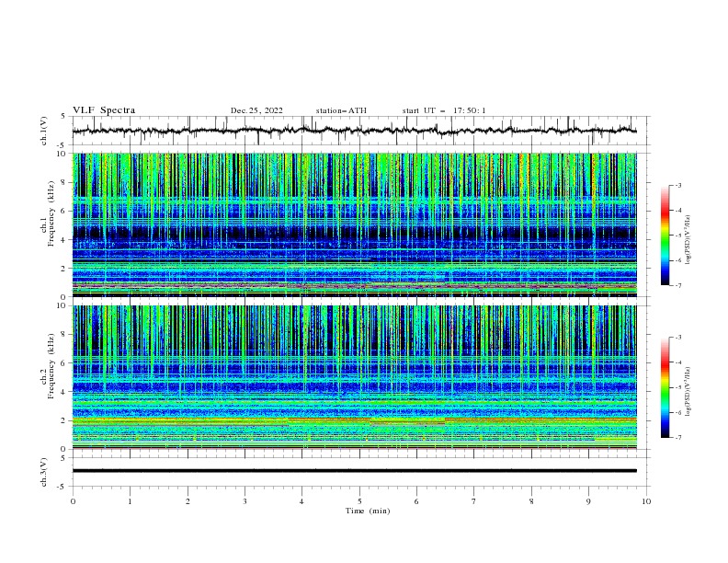Image resolution: width=728 pixels, height=563 pixels.
Task: Click the ch.1 voltage waveform trace
Action: (x=354, y=131)
